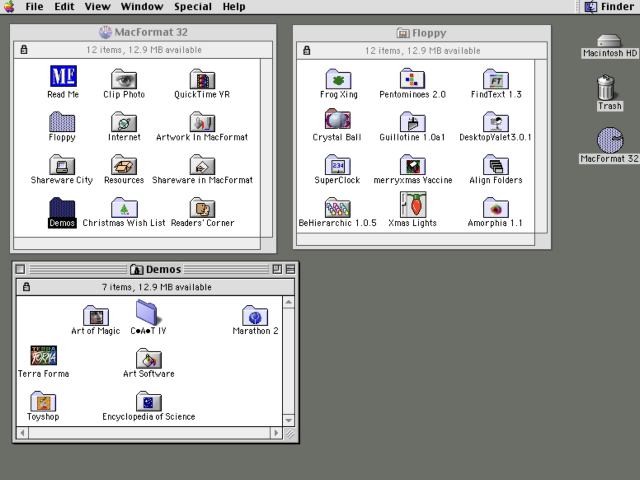
Task: Click the highlighted Demos folder icon
Action: click(x=62, y=208)
